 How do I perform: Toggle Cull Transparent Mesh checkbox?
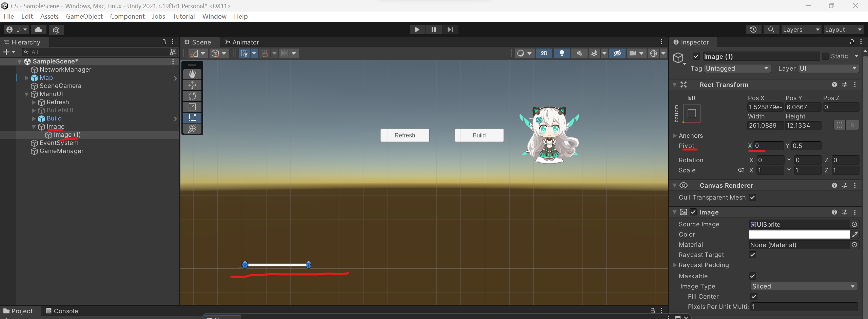click(x=752, y=197)
